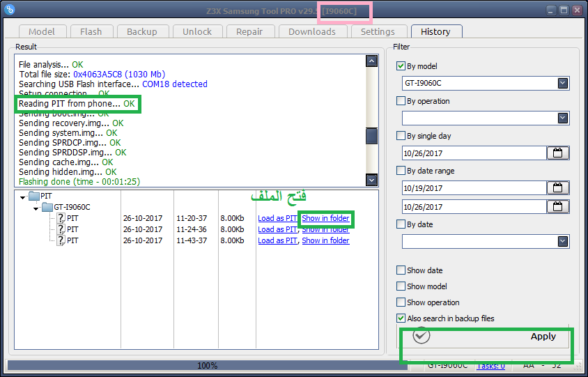
Task: Collapse the GT-I9060C tree node
Action: (x=36, y=208)
